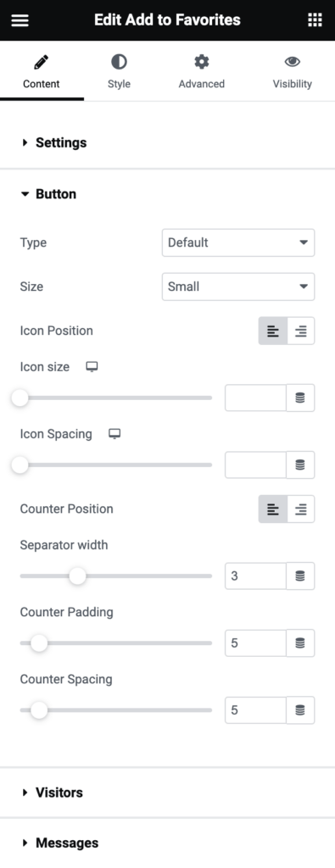Click dynamic tags icon for Counter Spacing
The width and height of the screenshot is (335, 868).
coord(300,710)
